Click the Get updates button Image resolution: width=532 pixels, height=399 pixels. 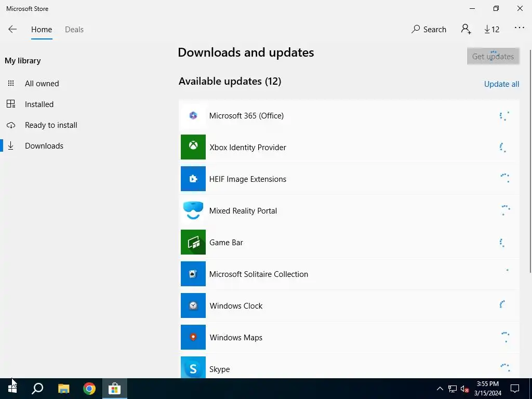point(493,56)
